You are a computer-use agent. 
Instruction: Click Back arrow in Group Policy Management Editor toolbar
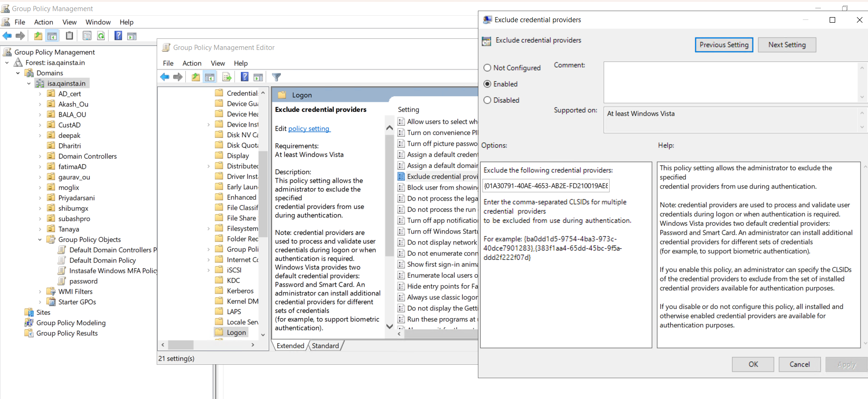pyautogui.click(x=165, y=77)
